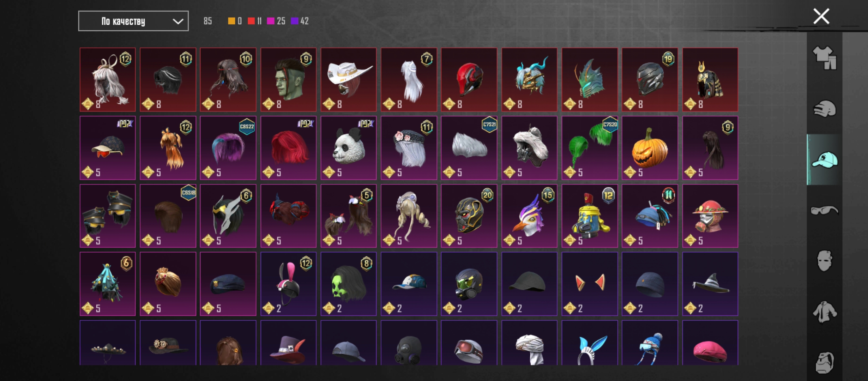The width and height of the screenshot is (868, 381).
Task: Filter by purple quality swatch showing 42
Action: [300, 21]
